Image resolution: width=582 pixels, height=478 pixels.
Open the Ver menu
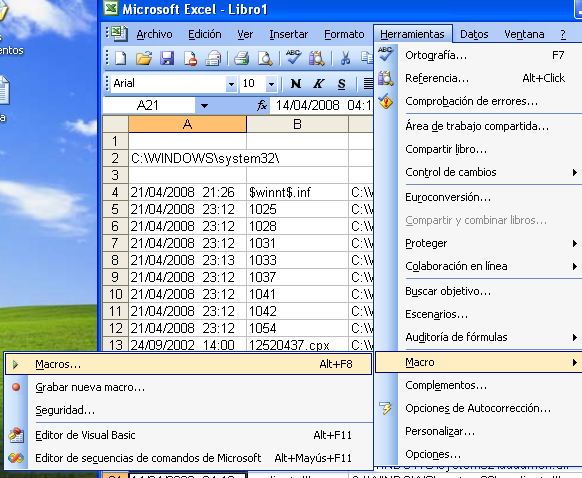[x=245, y=34]
